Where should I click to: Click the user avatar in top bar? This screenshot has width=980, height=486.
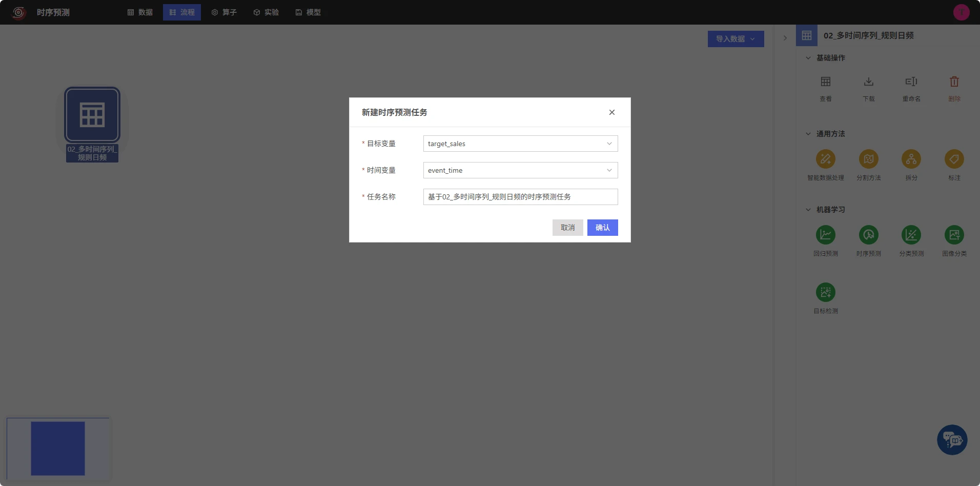pyautogui.click(x=961, y=12)
